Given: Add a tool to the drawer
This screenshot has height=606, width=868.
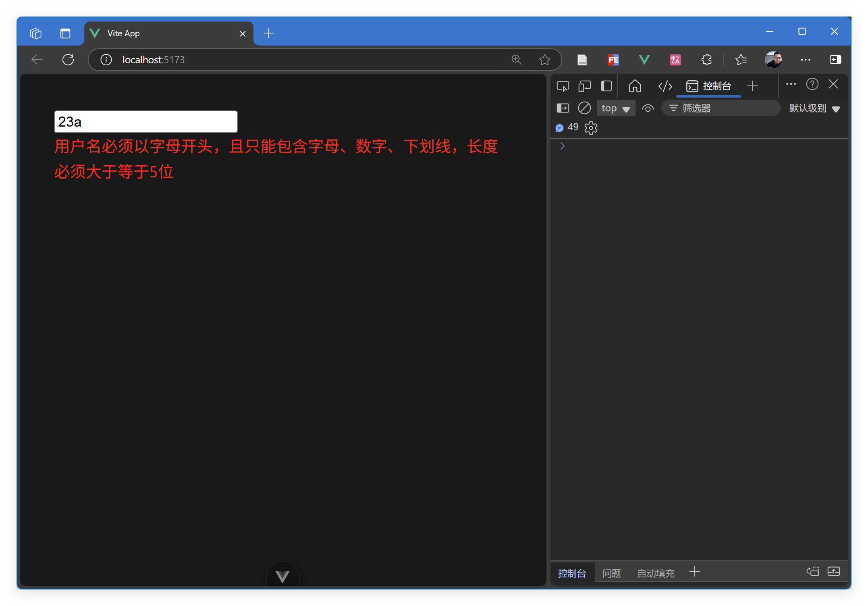Looking at the screenshot, I should click(695, 571).
